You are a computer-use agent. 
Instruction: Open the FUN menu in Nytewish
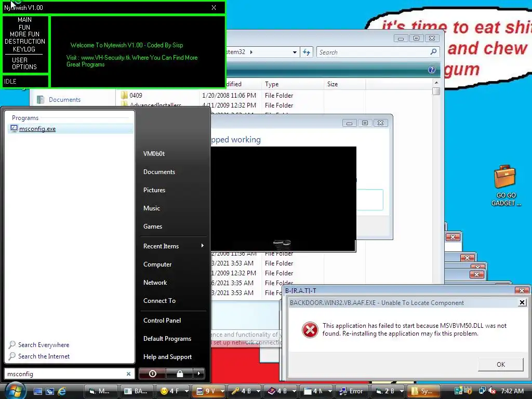tap(24, 27)
